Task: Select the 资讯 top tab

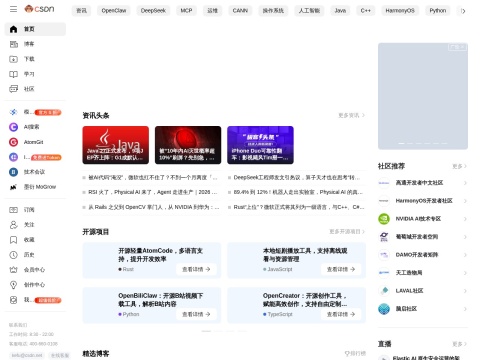Action: [81, 11]
